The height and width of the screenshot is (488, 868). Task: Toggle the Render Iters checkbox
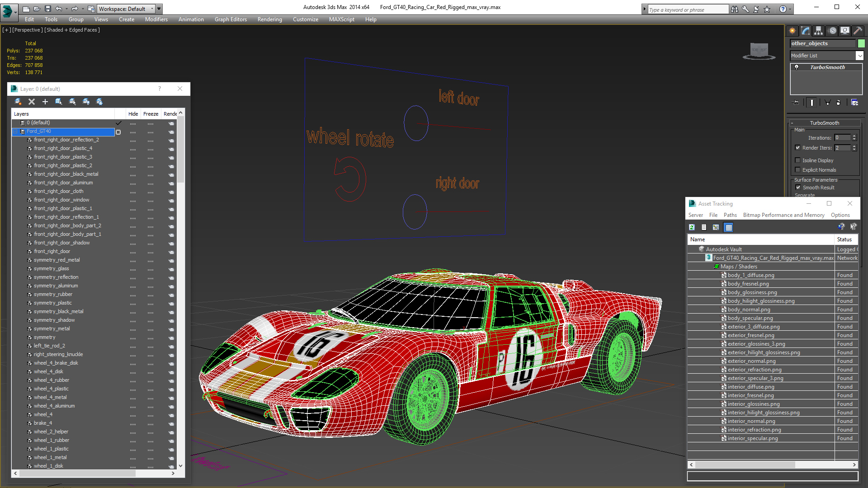(x=798, y=147)
